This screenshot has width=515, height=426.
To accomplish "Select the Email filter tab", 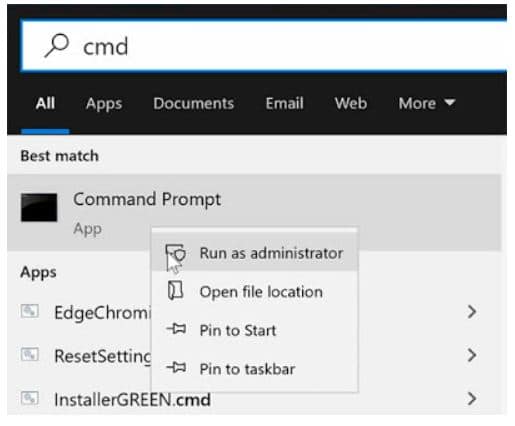I will point(284,103).
